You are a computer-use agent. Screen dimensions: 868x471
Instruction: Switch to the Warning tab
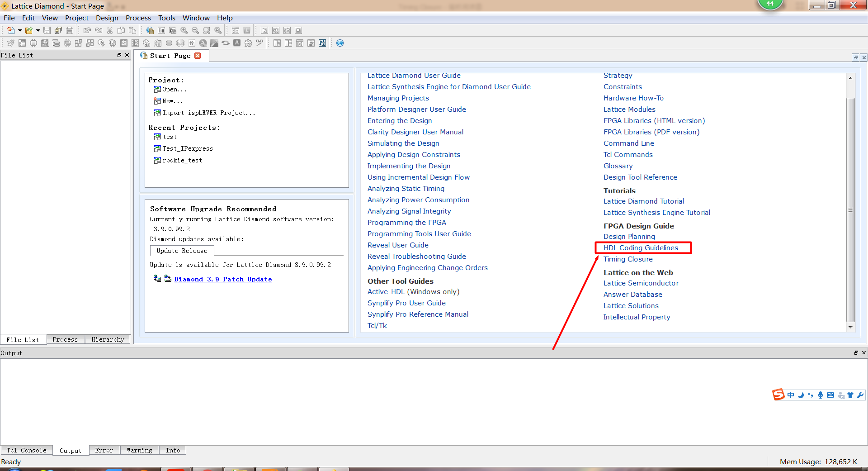(139, 450)
